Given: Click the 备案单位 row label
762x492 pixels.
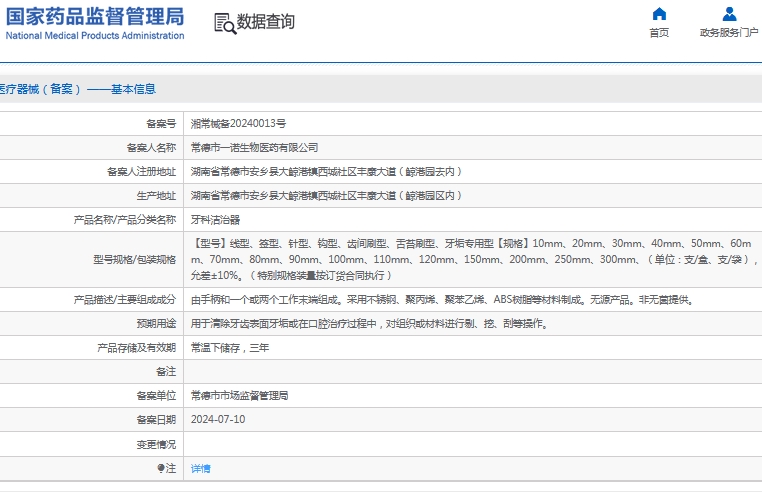Looking at the screenshot, I should 156,396.
